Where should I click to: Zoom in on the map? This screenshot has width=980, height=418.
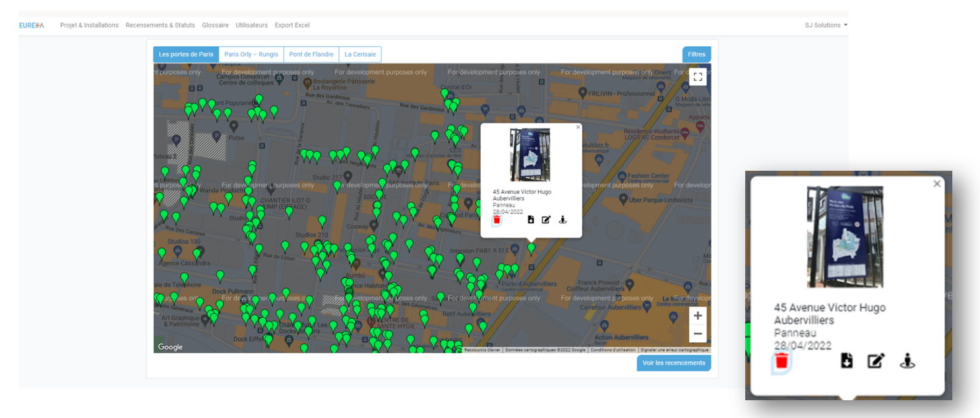pyautogui.click(x=698, y=316)
